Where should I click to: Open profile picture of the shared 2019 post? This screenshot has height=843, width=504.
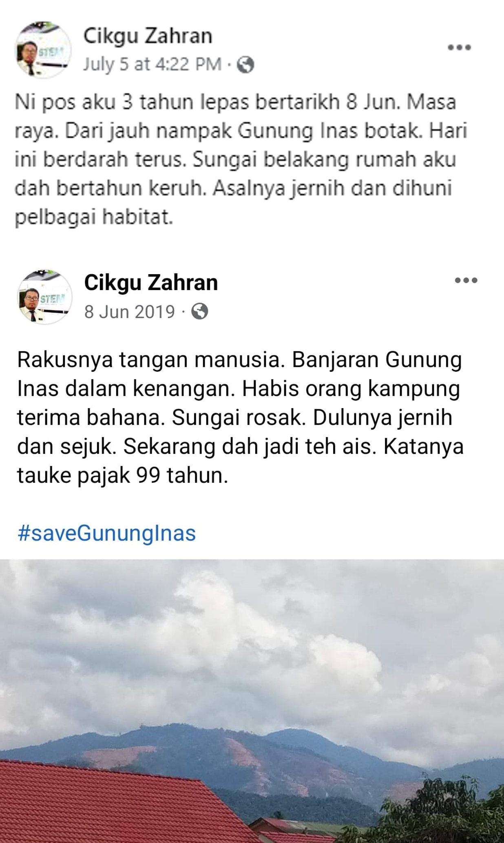[x=45, y=297]
